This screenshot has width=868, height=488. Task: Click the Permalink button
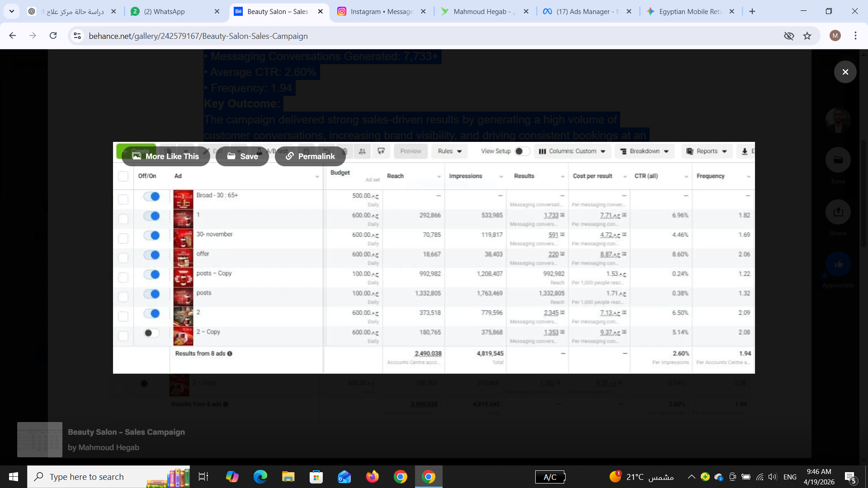click(310, 156)
